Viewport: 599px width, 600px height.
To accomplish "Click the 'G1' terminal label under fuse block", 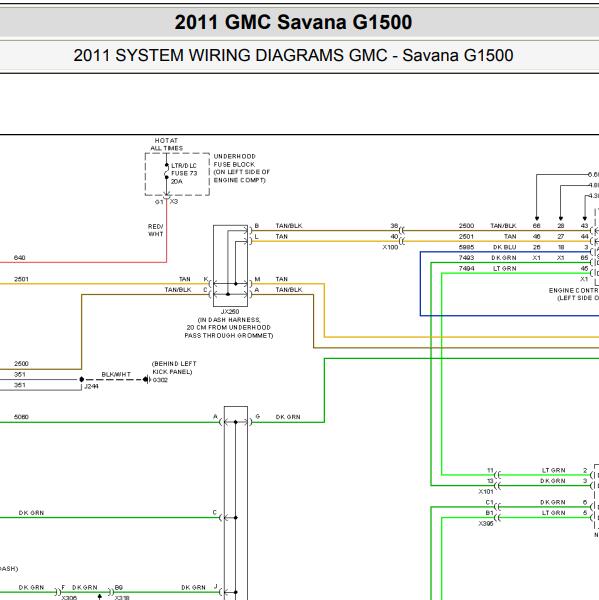I will point(159,202).
